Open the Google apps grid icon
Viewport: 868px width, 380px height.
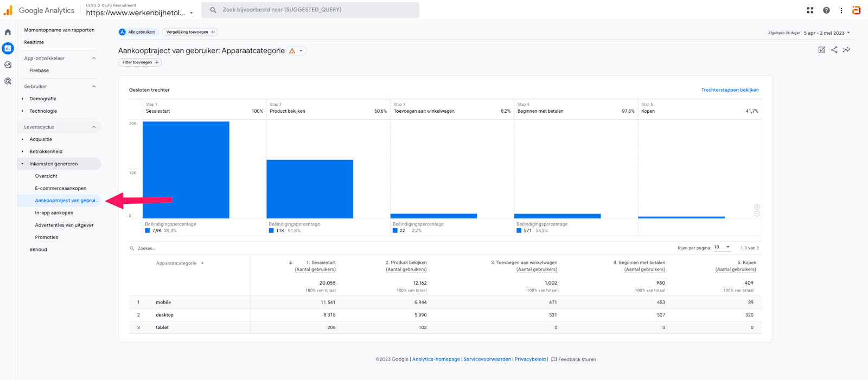click(x=810, y=10)
